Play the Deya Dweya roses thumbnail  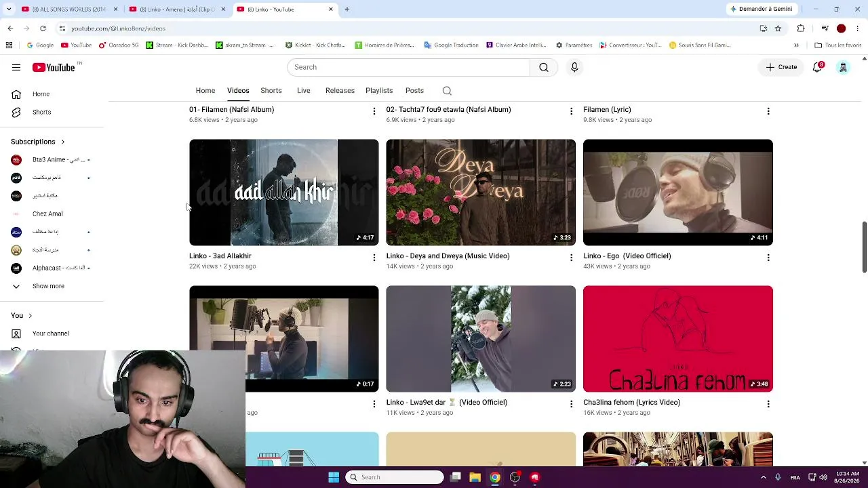(481, 192)
